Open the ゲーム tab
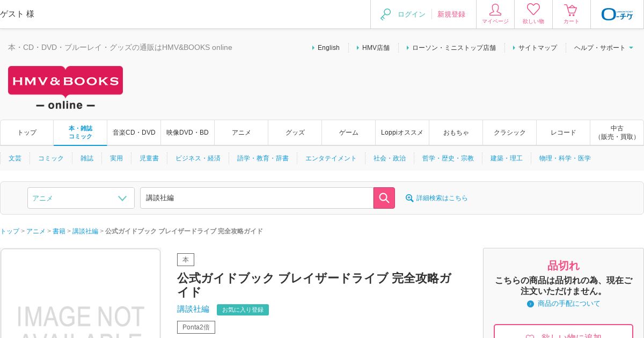The height and width of the screenshot is (338, 644). coord(349,133)
